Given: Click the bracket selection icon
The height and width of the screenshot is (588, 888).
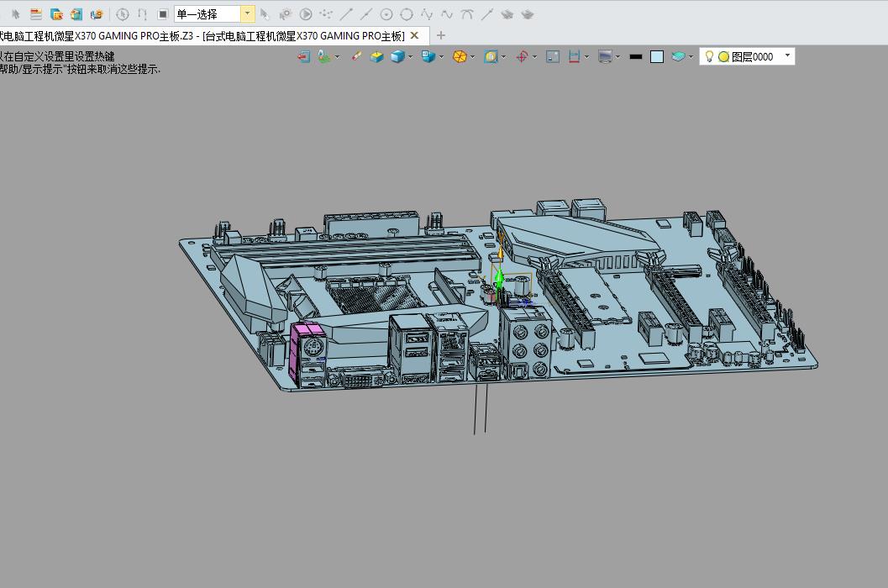Looking at the screenshot, I should (x=143, y=14).
